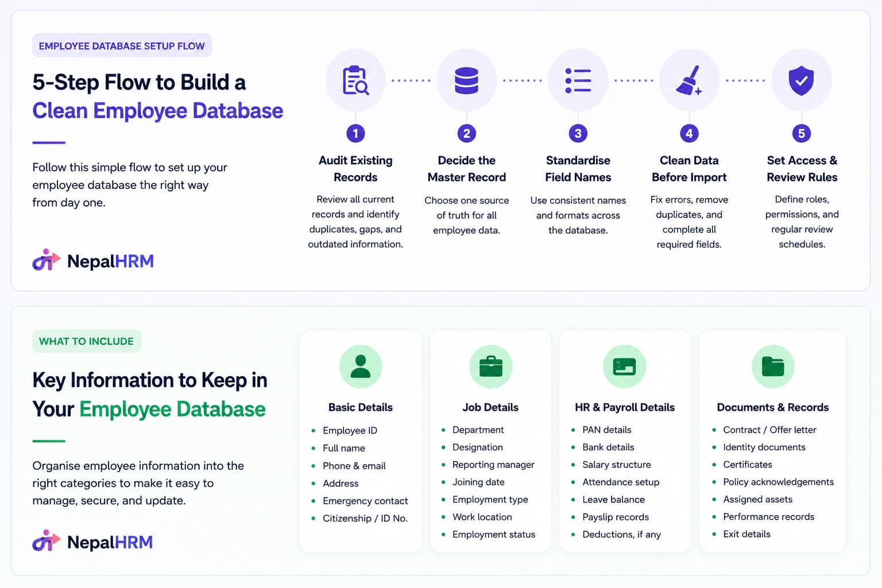882x588 pixels.
Task: Click the 'Key Information to Keep in' title line
Action: click(150, 380)
